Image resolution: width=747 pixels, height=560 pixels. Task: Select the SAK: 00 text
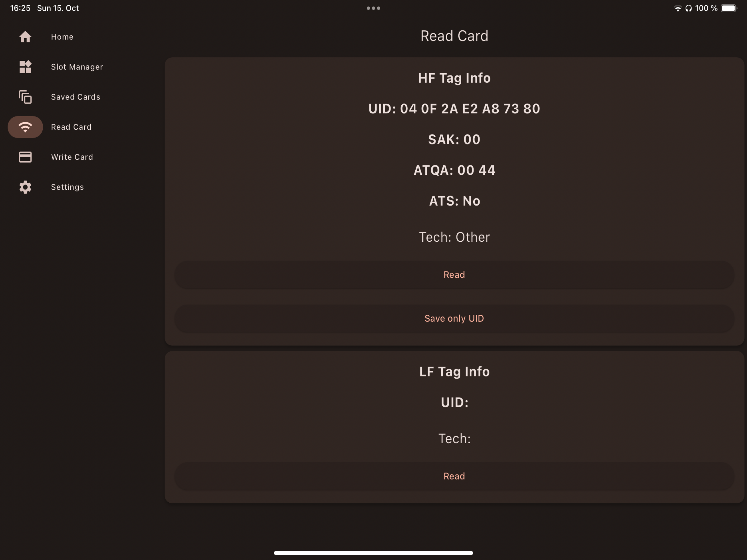coord(454,139)
